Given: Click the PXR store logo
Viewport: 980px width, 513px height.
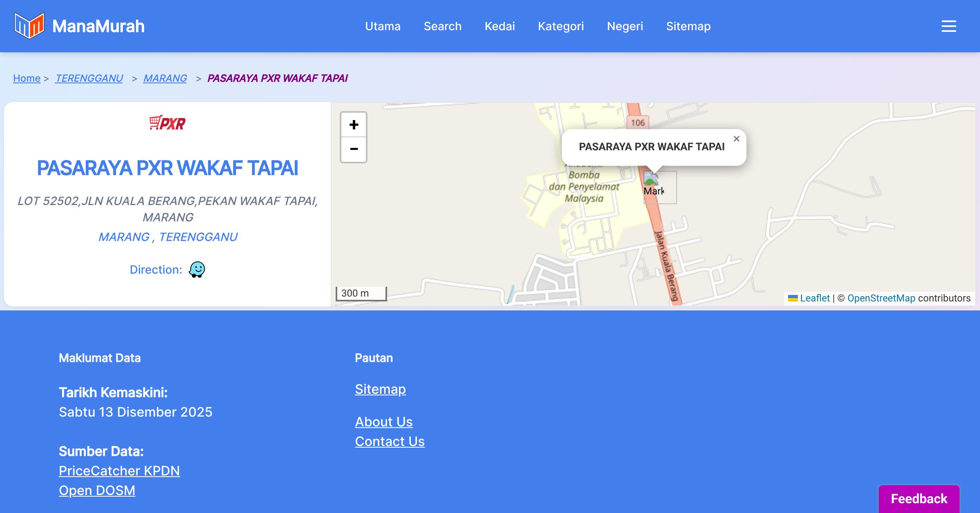Looking at the screenshot, I should click(x=167, y=123).
